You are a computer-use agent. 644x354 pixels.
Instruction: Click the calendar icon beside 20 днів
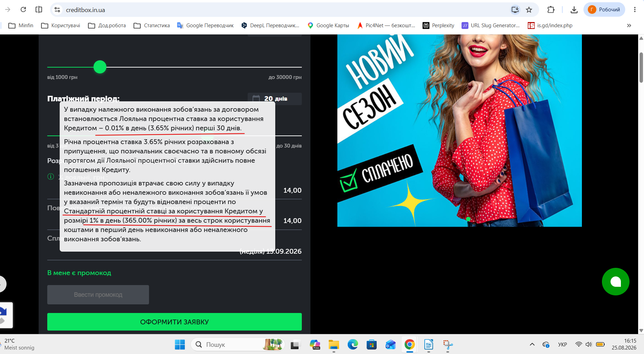256,99
